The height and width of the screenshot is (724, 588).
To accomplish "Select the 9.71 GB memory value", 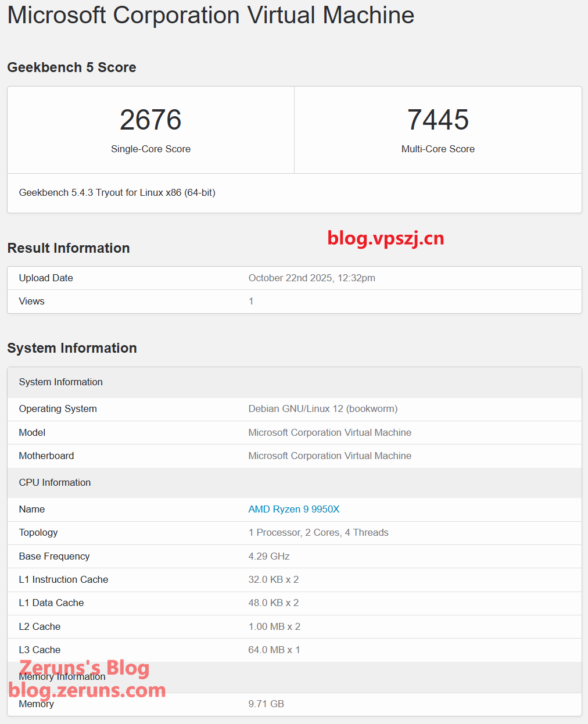I will pyautogui.click(x=266, y=704).
